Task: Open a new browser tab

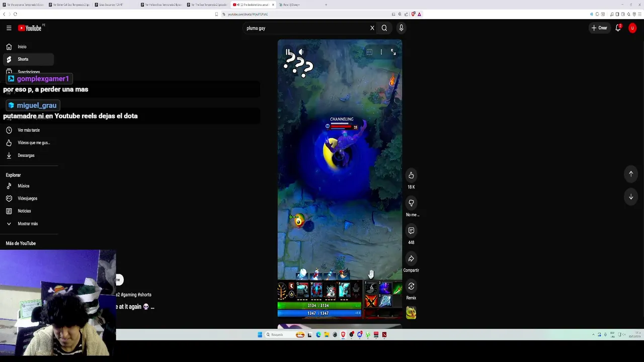Action: pyautogui.click(x=326, y=5)
